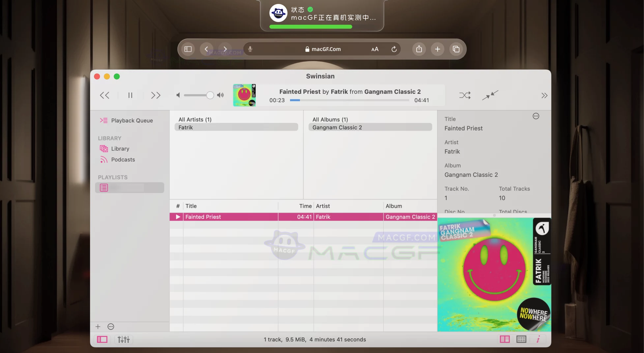This screenshot has width=644, height=353.
Task: Open the Playback Queue
Action: click(132, 121)
